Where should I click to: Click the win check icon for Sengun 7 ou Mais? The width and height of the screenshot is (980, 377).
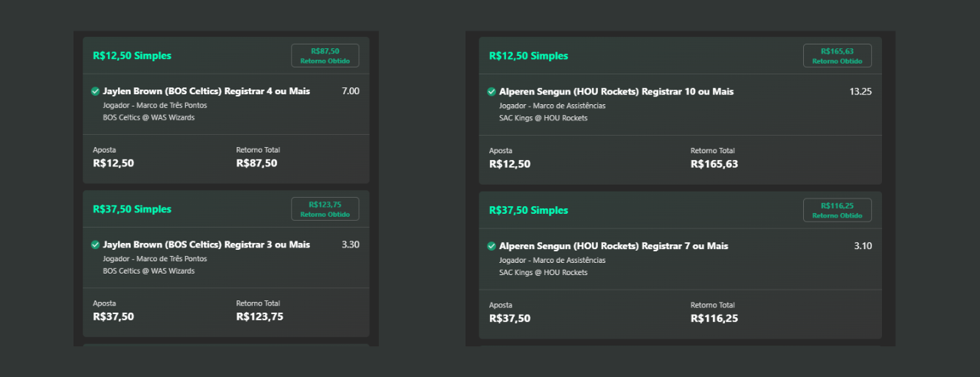(x=492, y=247)
